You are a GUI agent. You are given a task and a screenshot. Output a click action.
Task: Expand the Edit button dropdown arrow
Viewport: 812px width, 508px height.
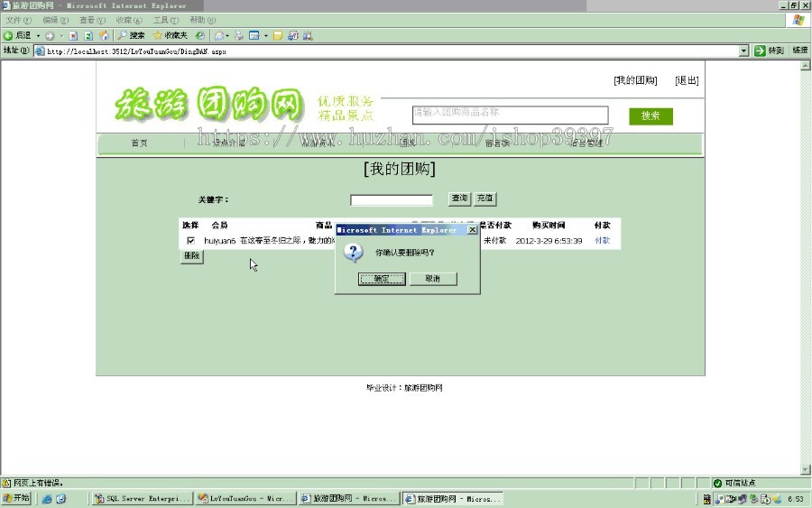265,36
